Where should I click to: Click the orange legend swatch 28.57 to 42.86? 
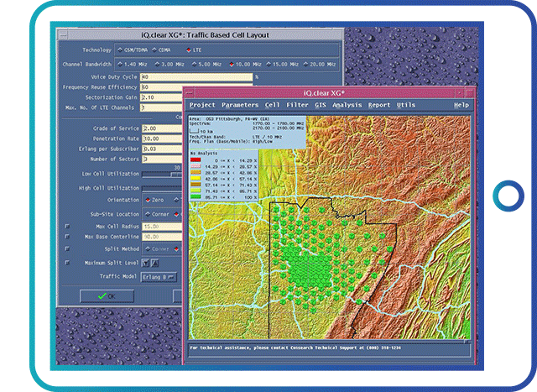196,172
